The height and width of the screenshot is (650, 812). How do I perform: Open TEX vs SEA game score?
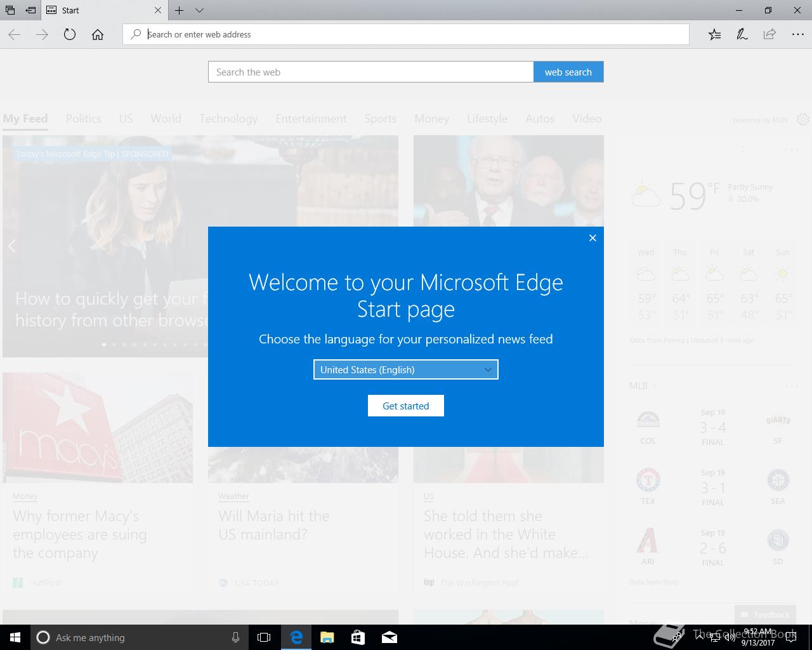pyautogui.click(x=713, y=488)
